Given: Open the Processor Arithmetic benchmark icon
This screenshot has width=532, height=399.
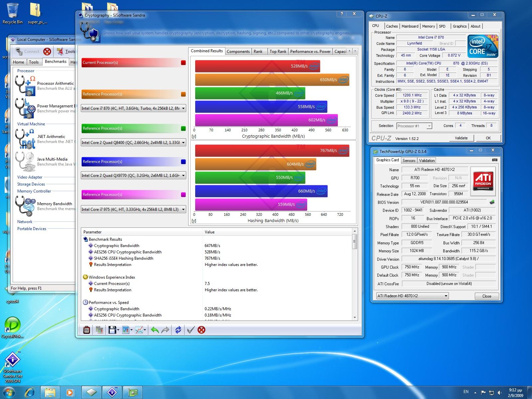Looking at the screenshot, I should [25, 85].
